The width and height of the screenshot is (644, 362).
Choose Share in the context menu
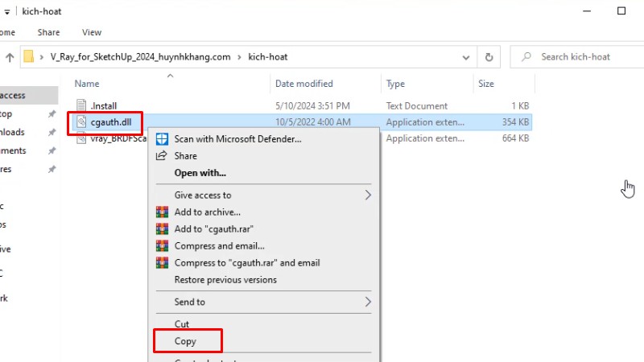coord(186,156)
